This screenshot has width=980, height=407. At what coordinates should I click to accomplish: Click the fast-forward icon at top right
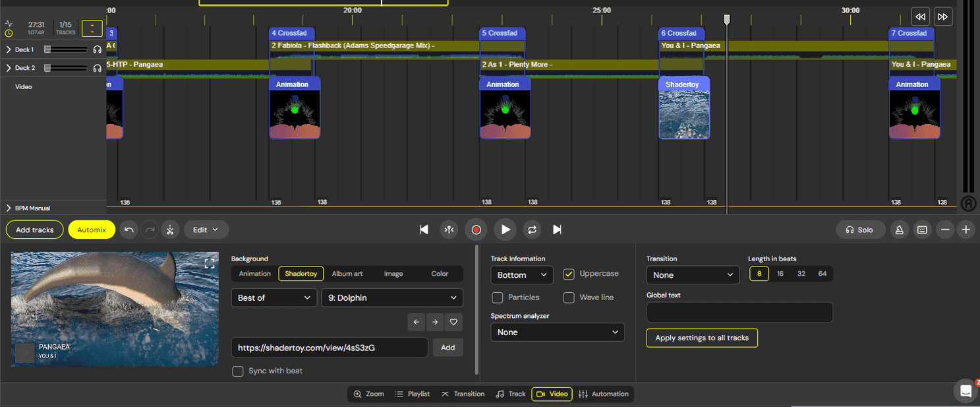pyautogui.click(x=943, y=16)
